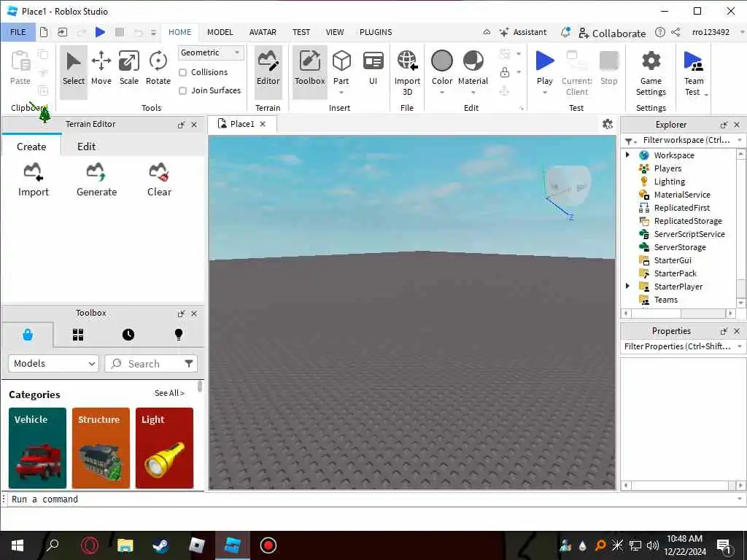The height and width of the screenshot is (560, 747).
Task: Pick the Rotate tool
Action: 158,69
